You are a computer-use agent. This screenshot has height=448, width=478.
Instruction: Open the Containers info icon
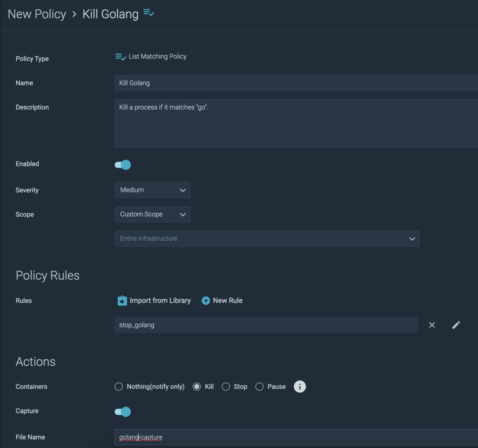(299, 387)
